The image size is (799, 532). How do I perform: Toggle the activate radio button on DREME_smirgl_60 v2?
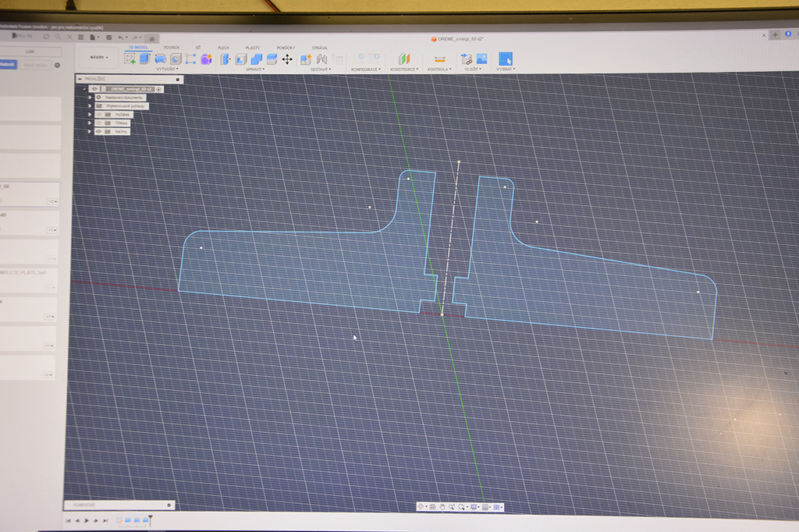pyautogui.click(x=158, y=89)
